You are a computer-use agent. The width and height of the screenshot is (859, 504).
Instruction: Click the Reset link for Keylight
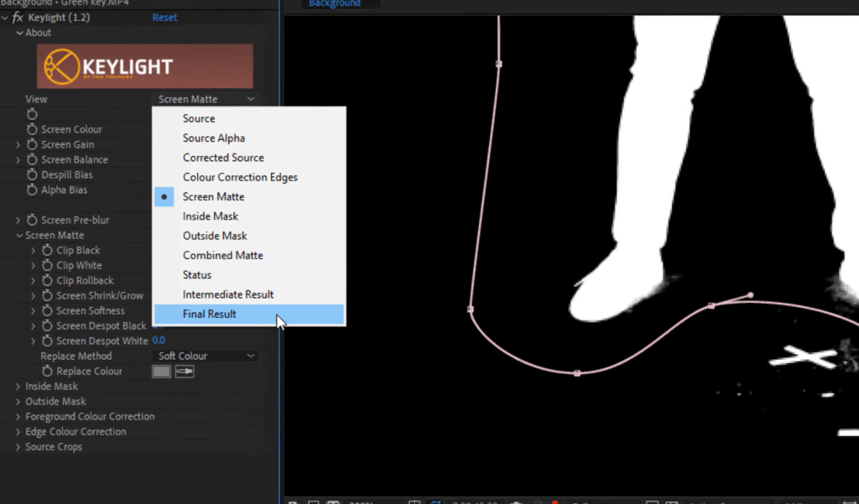click(164, 18)
